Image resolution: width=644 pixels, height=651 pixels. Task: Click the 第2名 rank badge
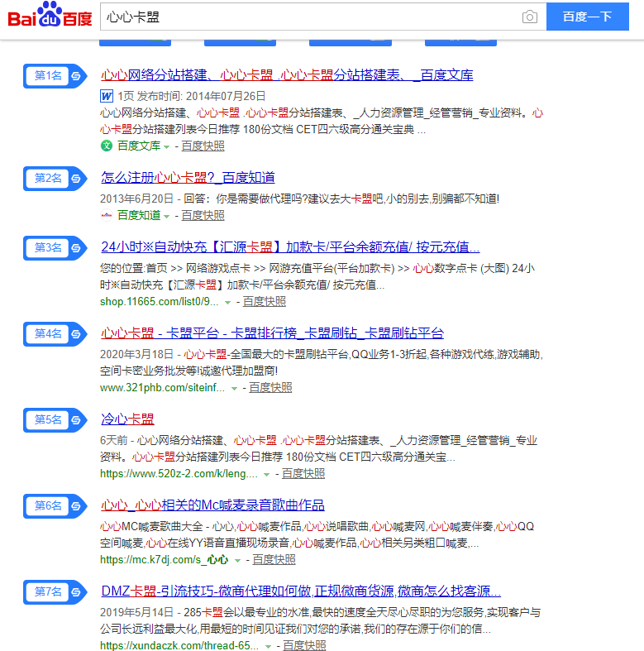55,179
